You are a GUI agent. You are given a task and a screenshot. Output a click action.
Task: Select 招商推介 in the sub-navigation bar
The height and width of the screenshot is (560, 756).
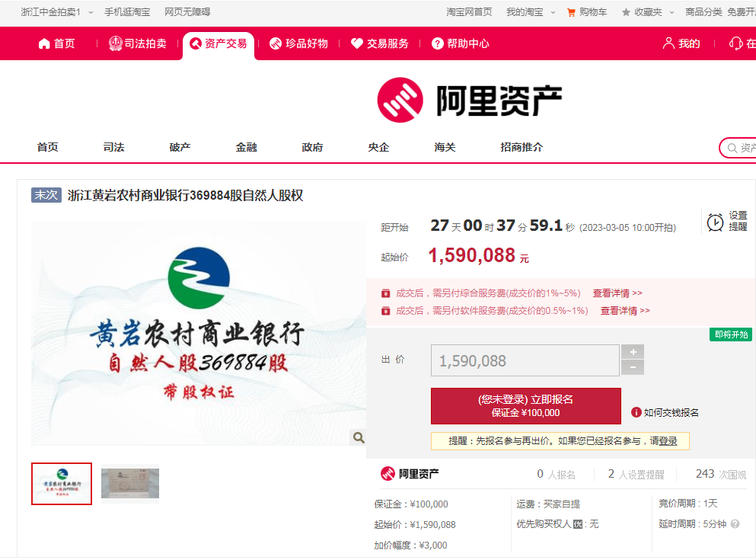(522, 147)
